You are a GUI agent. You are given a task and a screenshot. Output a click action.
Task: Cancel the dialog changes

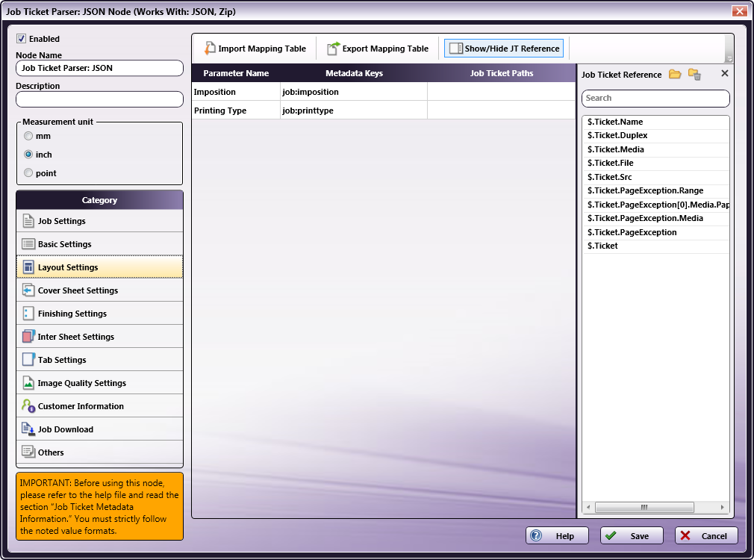click(x=706, y=535)
